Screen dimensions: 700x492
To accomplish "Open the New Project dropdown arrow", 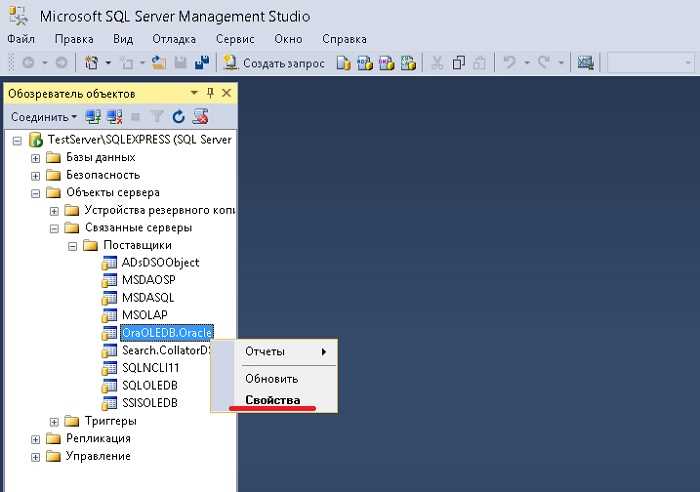I will (x=108, y=63).
